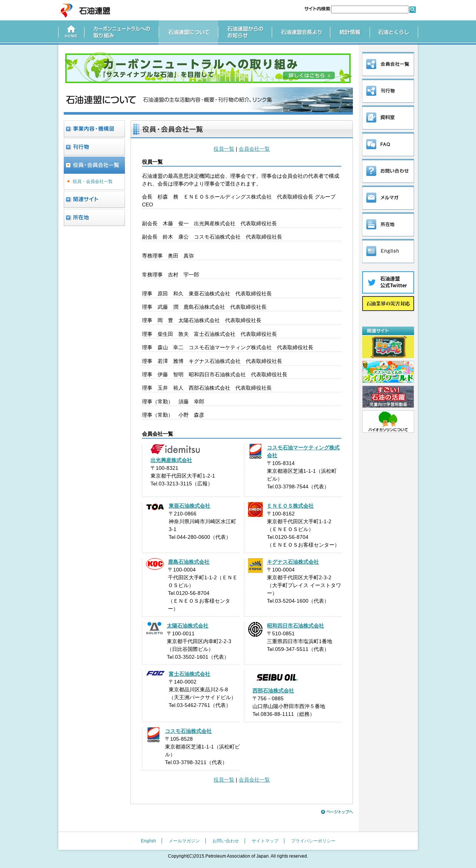Click top 会員会社一覧 anchor link
This screenshot has width=476, height=868.
tap(254, 149)
